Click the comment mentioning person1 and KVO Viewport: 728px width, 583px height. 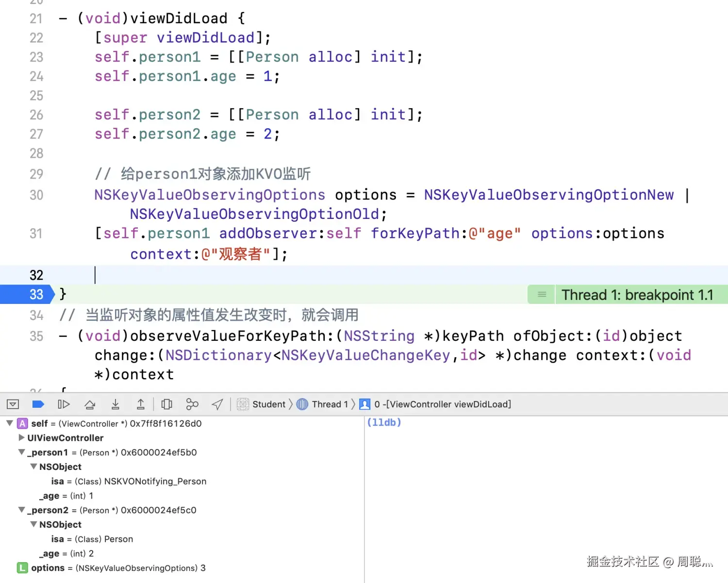pyautogui.click(x=203, y=174)
